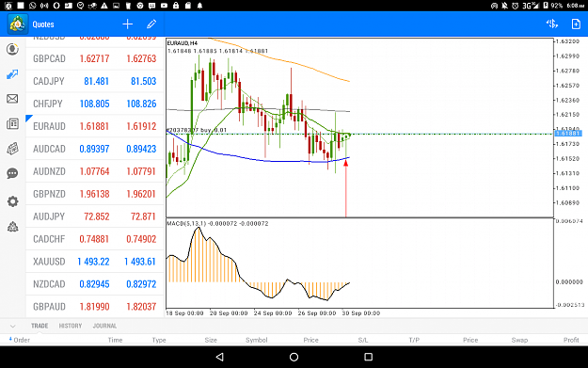Viewport: 588px width, 368px height.
Task: Sort trades by Order column
Action: click(19, 340)
